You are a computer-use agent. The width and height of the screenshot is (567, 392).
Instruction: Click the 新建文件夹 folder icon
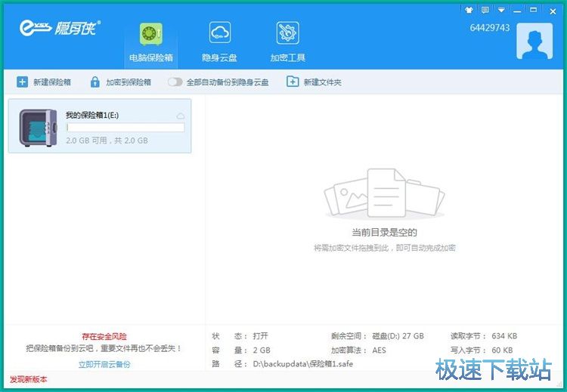pos(293,82)
